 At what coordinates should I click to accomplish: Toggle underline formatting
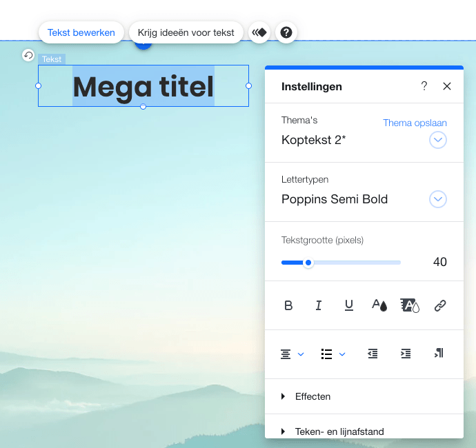pos(349,305)
